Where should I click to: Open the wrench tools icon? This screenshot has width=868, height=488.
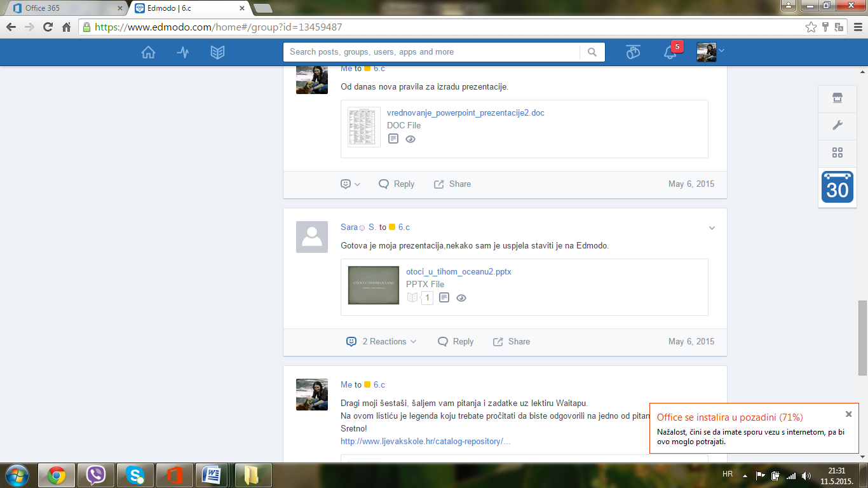[x=837, y=125]
